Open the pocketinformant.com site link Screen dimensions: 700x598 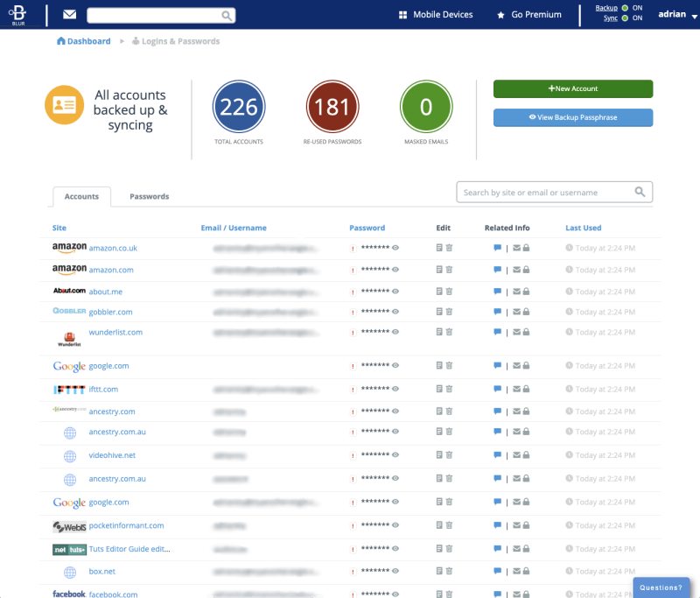coord(126,525)
